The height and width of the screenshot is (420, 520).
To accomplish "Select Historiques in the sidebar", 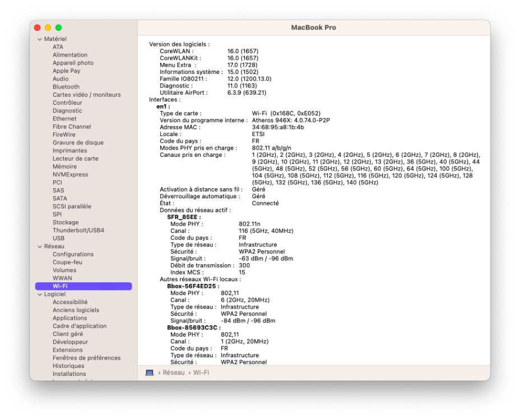I will [x=68, y=366].
